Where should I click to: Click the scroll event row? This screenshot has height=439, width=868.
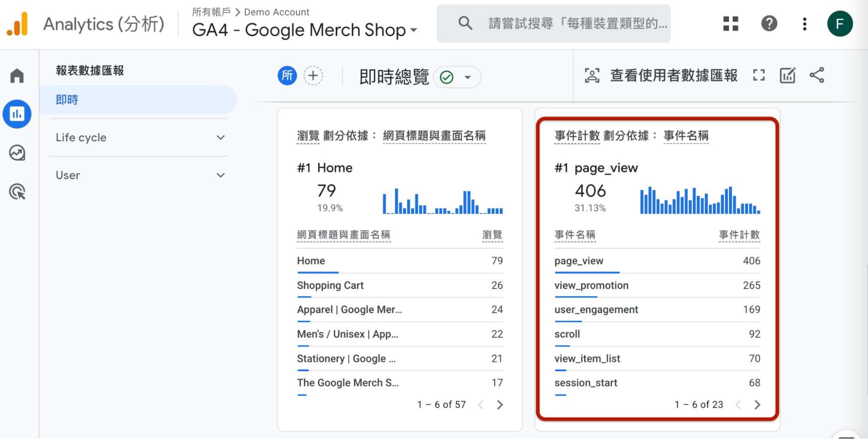coord(657,334)
